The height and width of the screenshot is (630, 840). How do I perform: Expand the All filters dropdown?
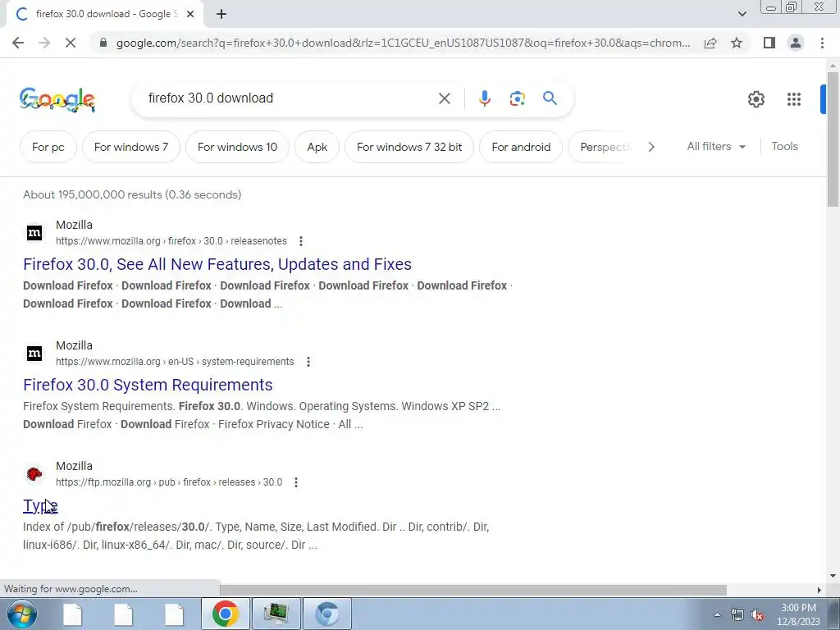click(x=716, y=146)
